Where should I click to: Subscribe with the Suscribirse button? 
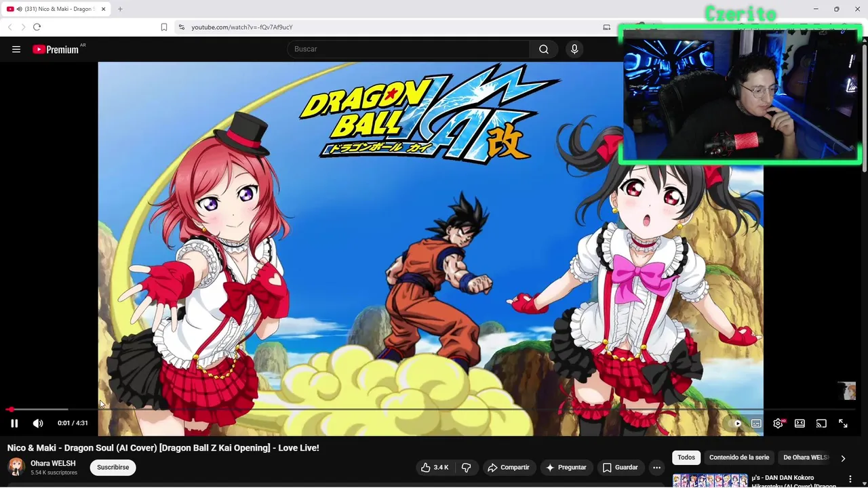coord(113,468)
